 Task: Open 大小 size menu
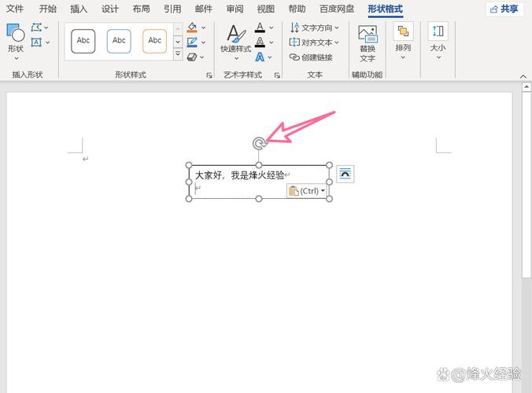click(x=438, y=42)
